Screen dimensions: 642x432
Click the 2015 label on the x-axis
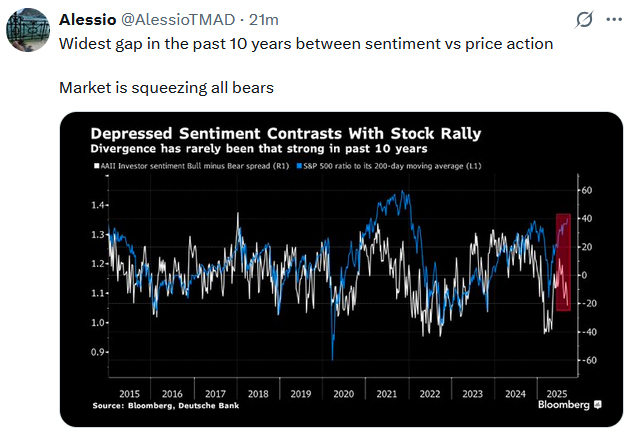click(x=129, y=393)
